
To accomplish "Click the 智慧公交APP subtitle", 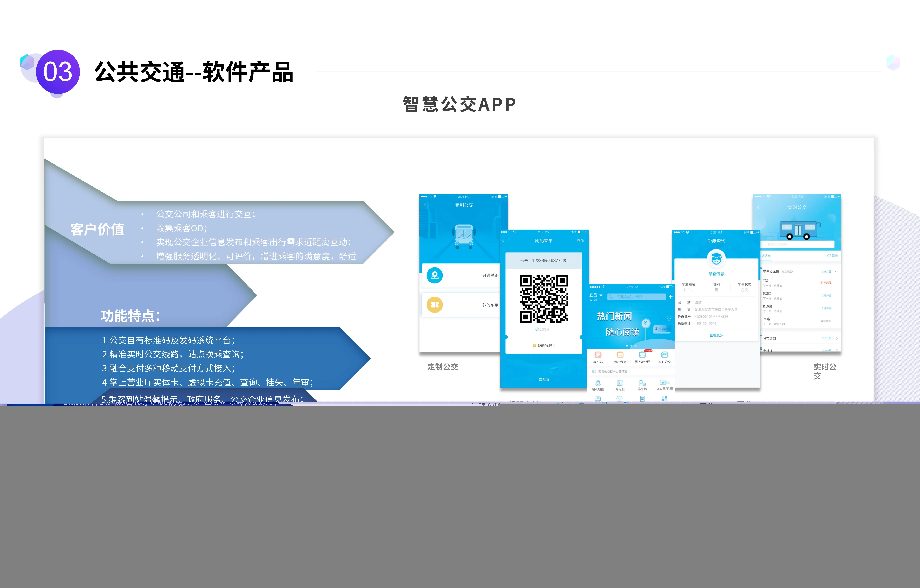I will 460,104.
